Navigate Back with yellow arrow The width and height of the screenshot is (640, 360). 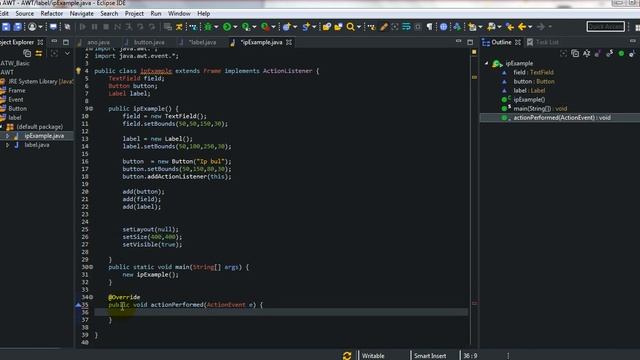[x=522, y=27]
